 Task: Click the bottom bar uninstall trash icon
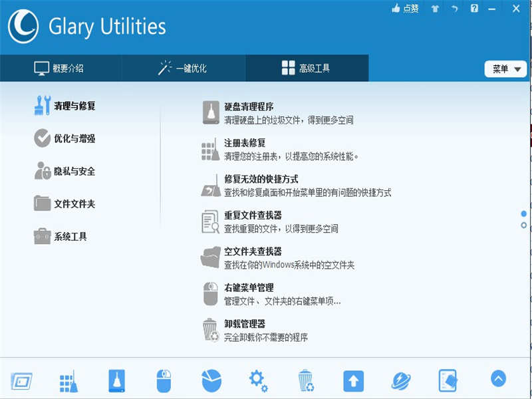click(x=306, y=380)
